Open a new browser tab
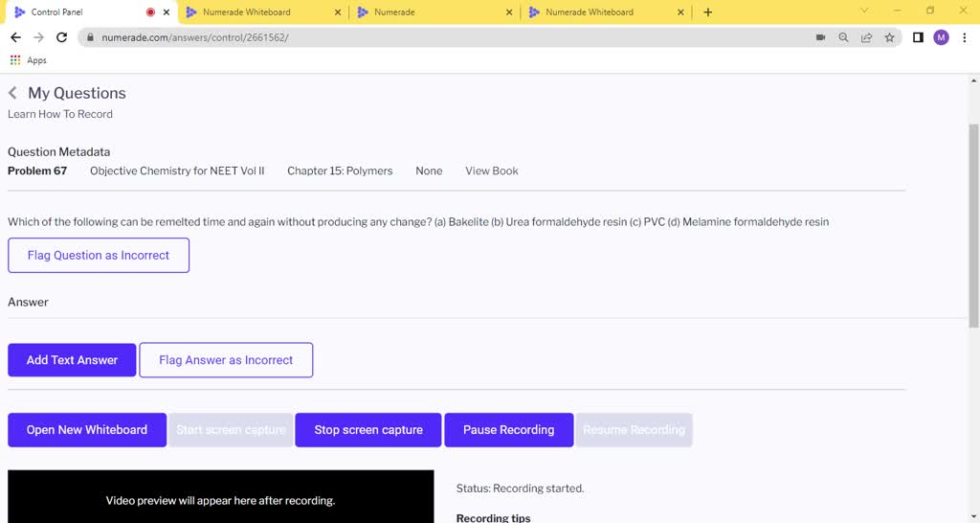This screenshot has height=523, width=980. (x=708, y=12)
